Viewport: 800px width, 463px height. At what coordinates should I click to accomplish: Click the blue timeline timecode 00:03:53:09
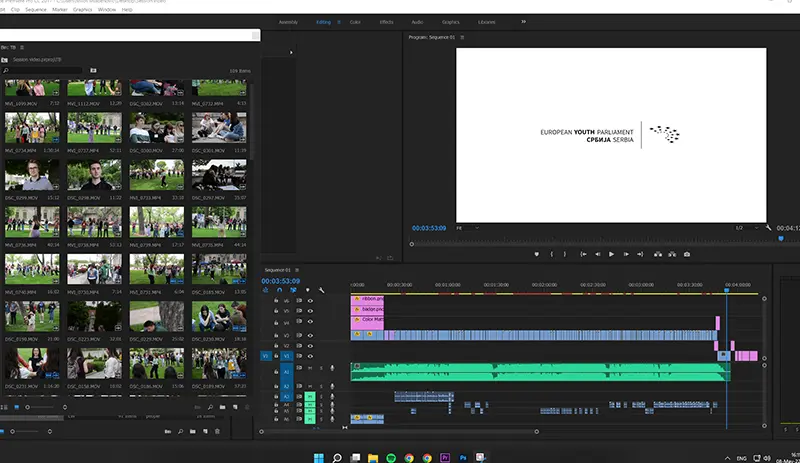280,281
